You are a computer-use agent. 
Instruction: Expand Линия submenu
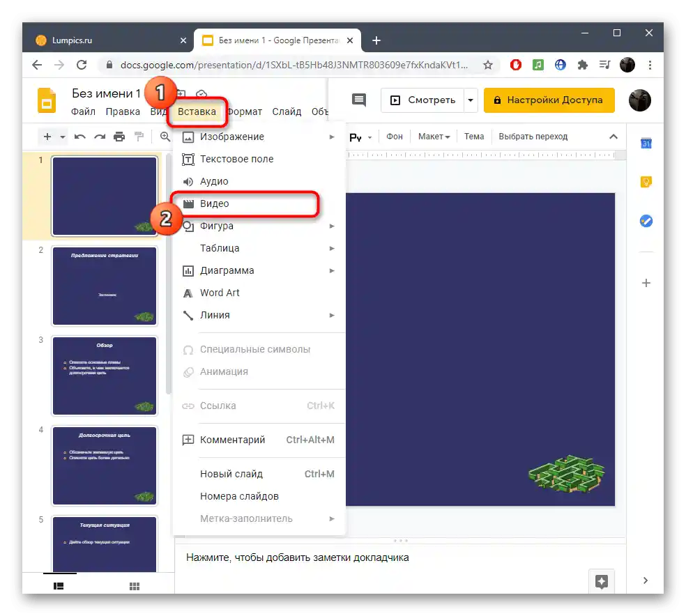pos(259,315)
